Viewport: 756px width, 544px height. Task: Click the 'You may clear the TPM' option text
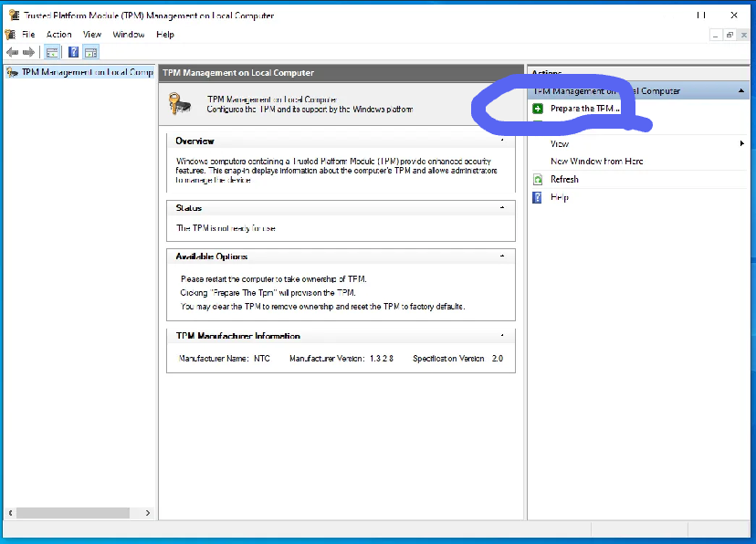click(x=322, y=307)
